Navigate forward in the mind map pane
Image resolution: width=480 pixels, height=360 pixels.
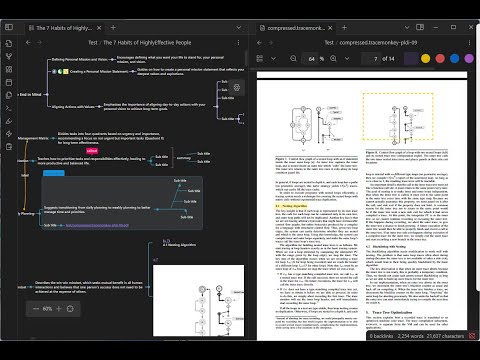pyautogui.click(x=39, y=42)
